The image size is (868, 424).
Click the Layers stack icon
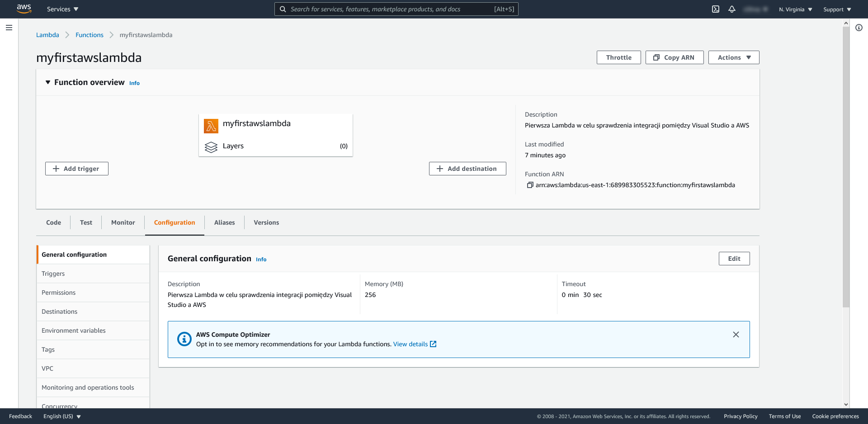pyautogui.click(x=211, y=147)
